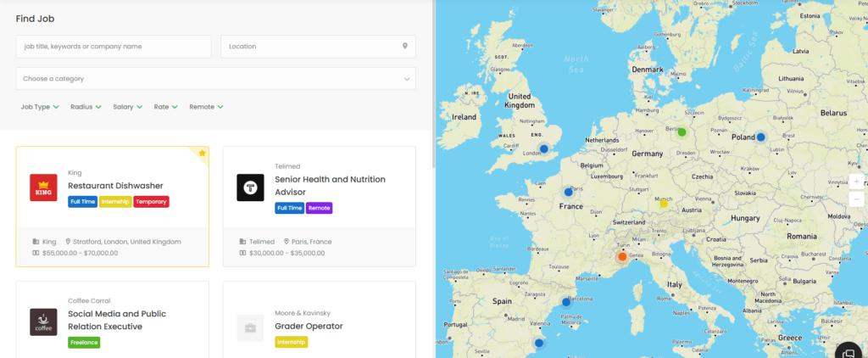Zoom out the map with minus button

point(856,199)
